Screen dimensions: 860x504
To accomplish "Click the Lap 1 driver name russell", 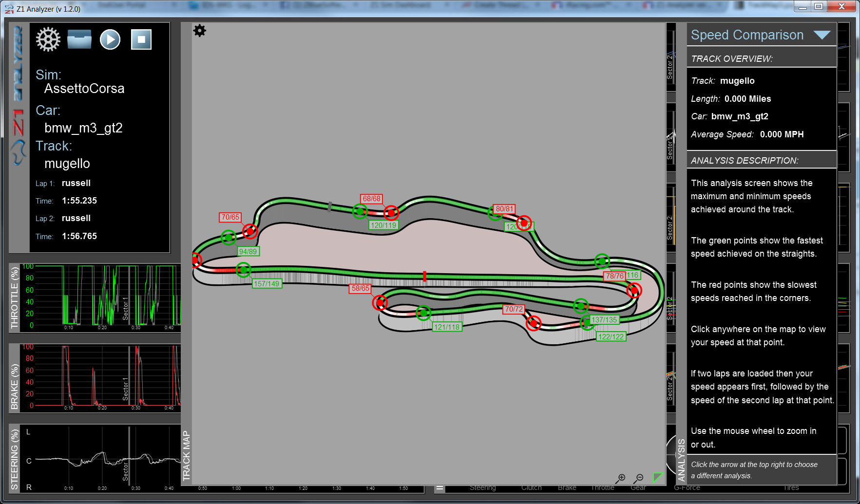I will coord(76,183).
